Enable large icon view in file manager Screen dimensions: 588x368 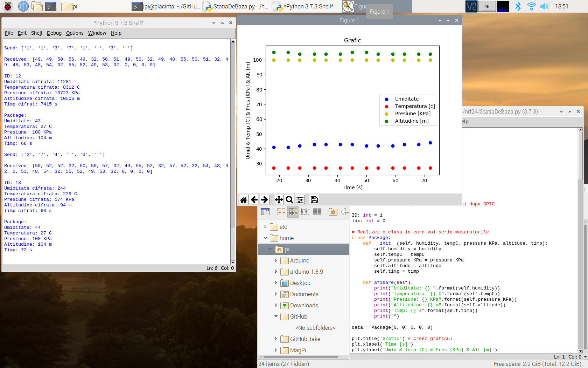click(281, 212)
